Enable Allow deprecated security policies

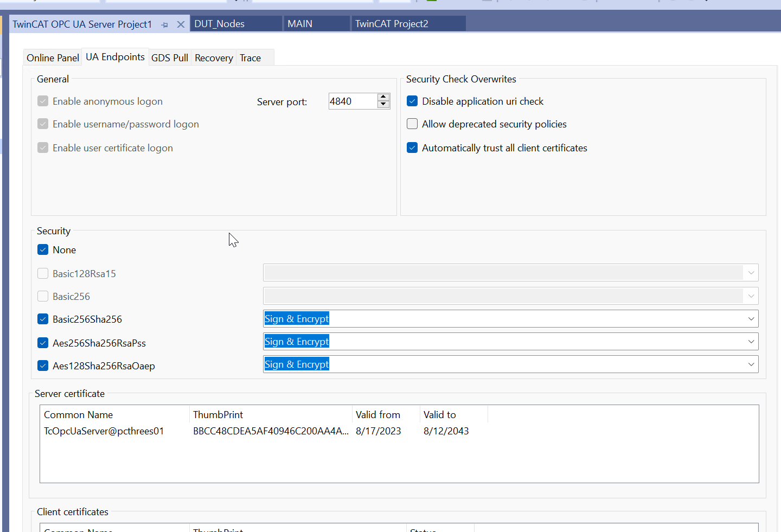412,124
